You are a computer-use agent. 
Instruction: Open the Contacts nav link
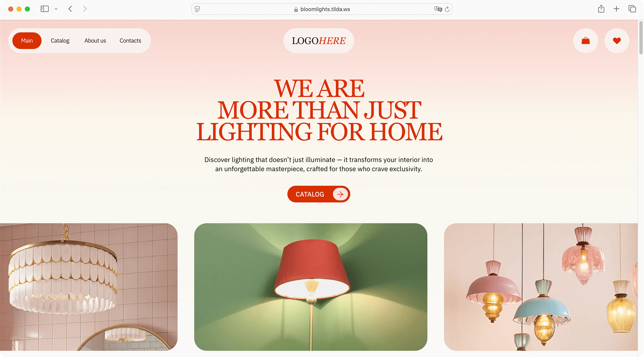(130, 41)
